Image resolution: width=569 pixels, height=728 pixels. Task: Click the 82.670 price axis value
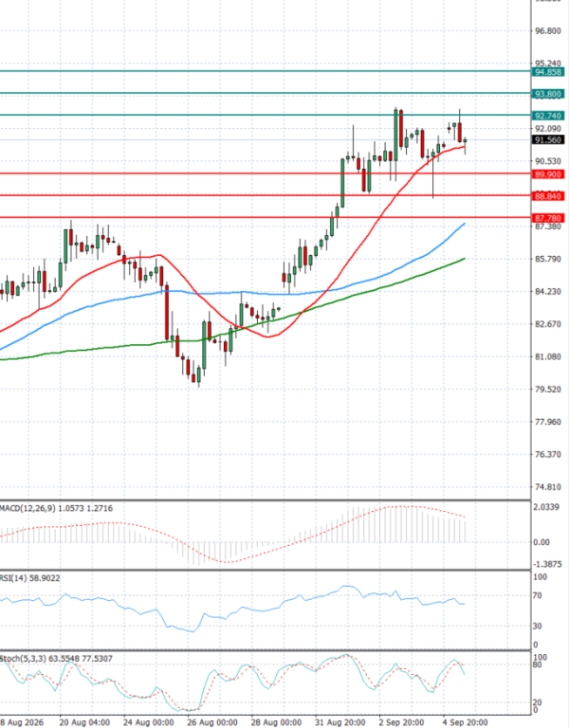click(x=548, y=324)
